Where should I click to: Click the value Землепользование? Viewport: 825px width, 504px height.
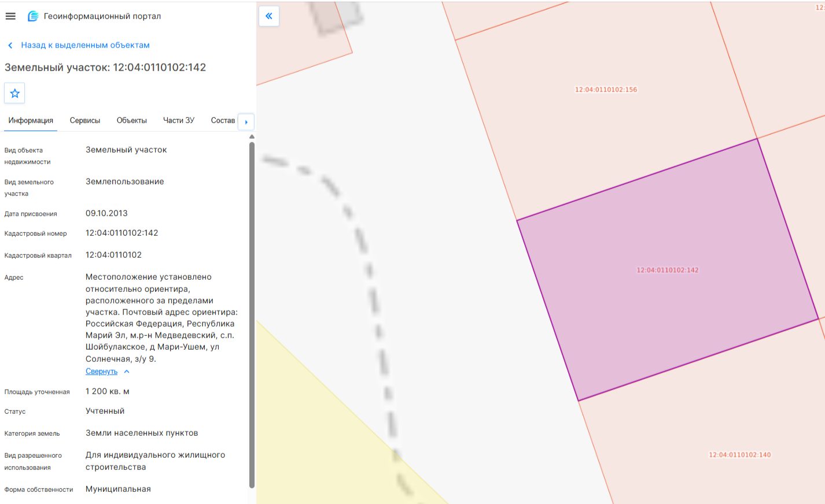click(x=125, y=181)
